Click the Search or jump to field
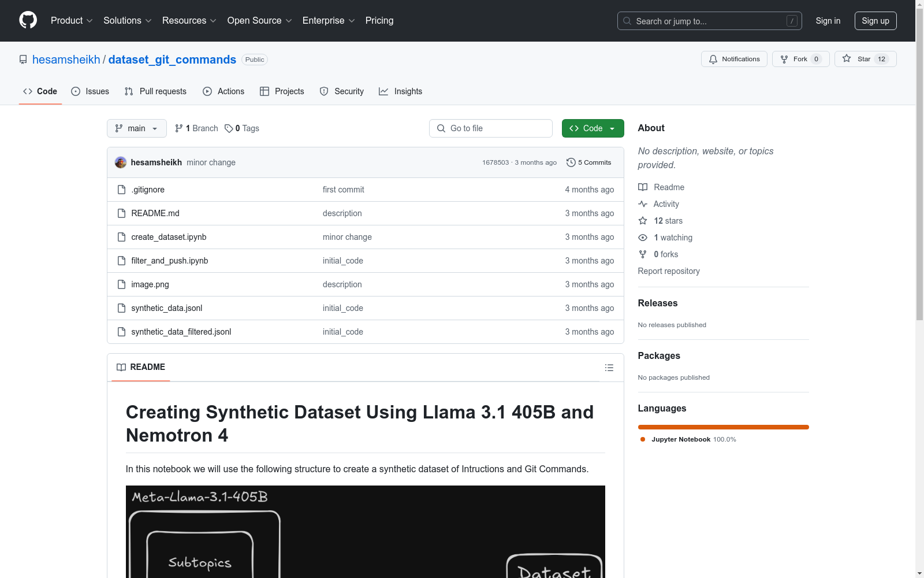Viewport: 924px width, 578px height. pos(710,21)
